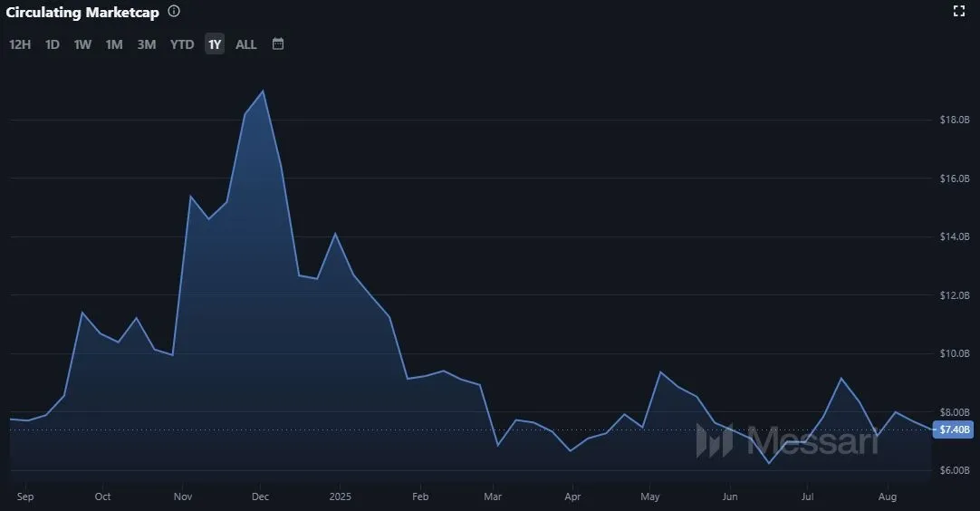Click the Dec x-axis label
Screen dimensions: 980x511
click(x=260, y=497)
